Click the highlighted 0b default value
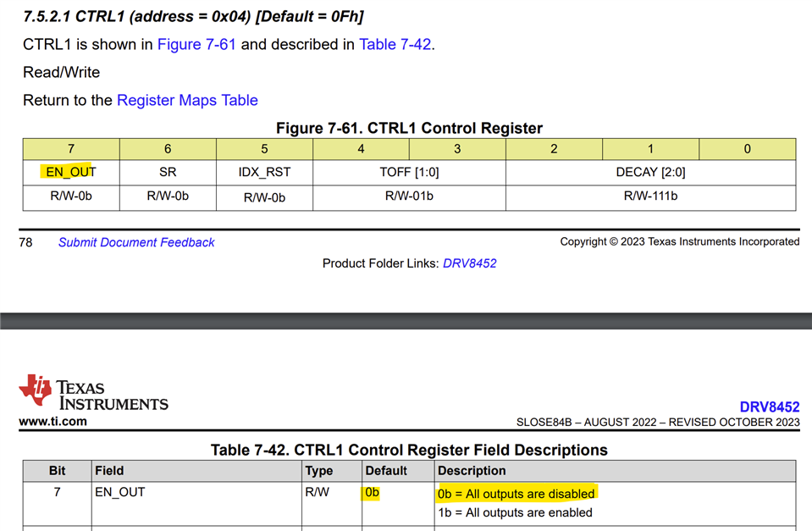The width and height of the screenshot is (812, 531). 372,492
